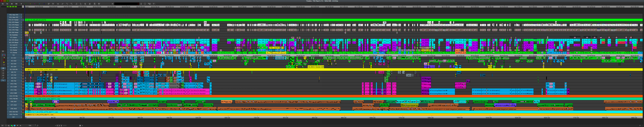
Task: Add a white marker from the toolbar
Action: [21, 4]
